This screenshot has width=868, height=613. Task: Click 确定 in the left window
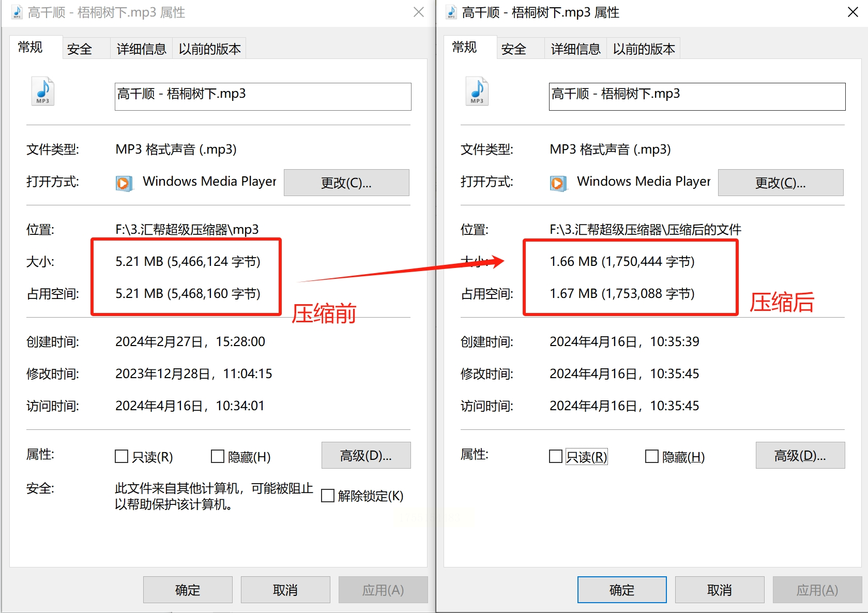pyautogui.click(x=188, y=590)
